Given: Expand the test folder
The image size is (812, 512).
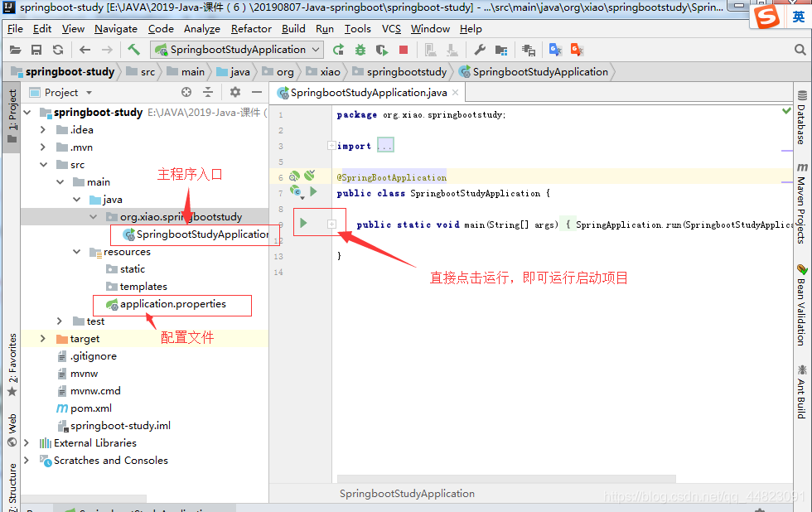Looking at the screenshot, I should [60, 321].
